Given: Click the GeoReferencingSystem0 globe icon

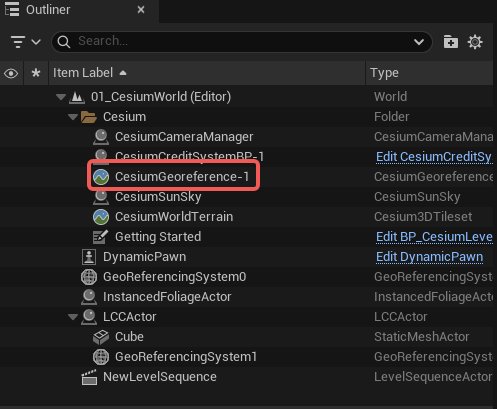Looking at the screenshot, I should [89, 277].
